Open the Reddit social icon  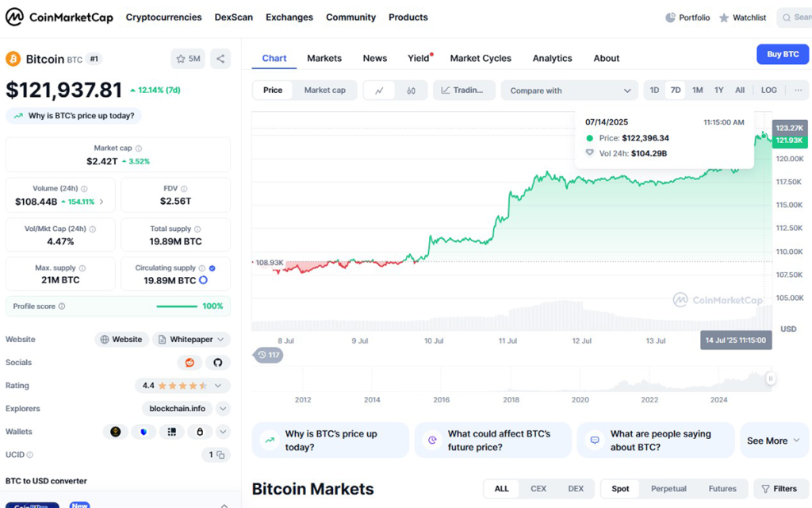[x=190, y=362]
